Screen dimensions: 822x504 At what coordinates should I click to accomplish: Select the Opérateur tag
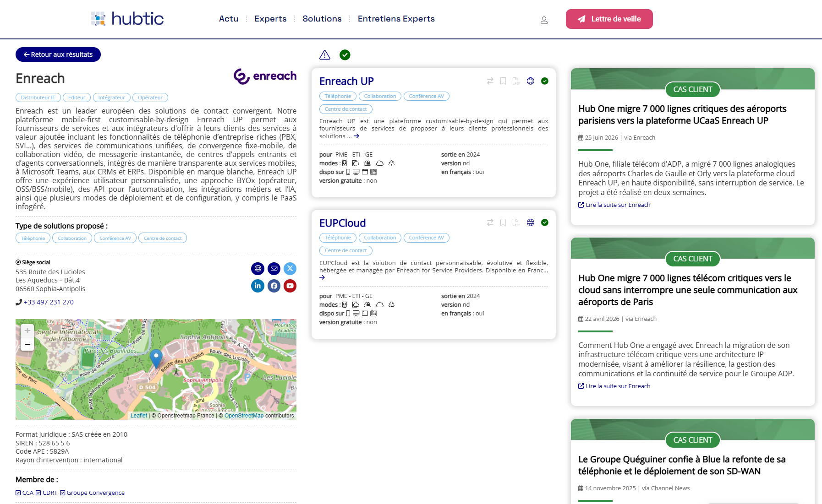150,98
